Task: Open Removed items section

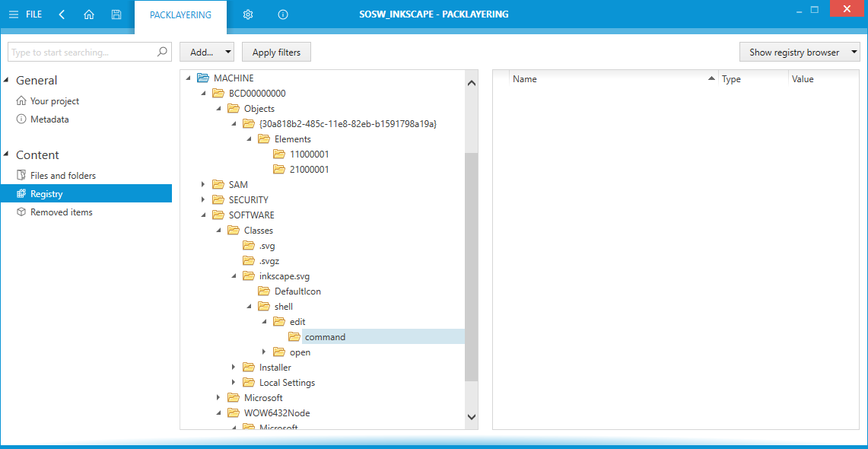Action: pyautogui.click(x=62, y=212)
